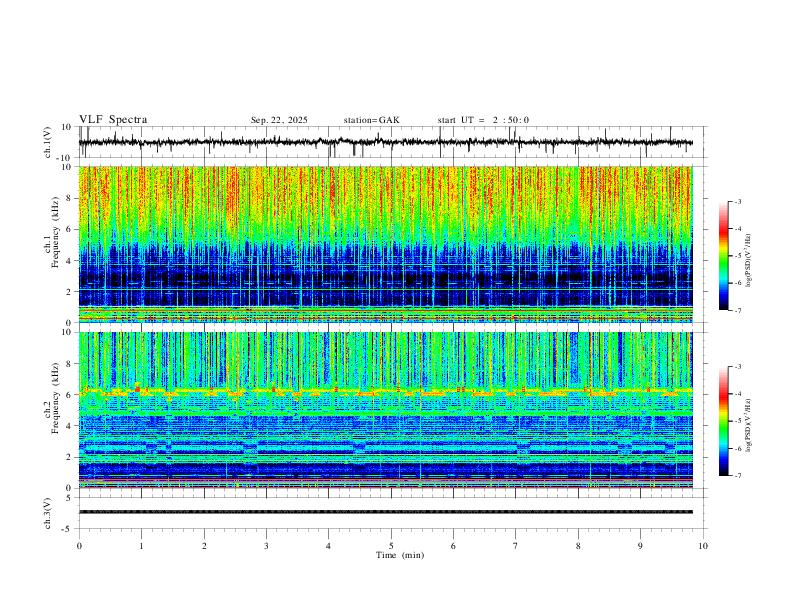This screenshot has height=612, width=792.
Task: Click the ch.1 spectrogram panel
Action: point(385,244)
